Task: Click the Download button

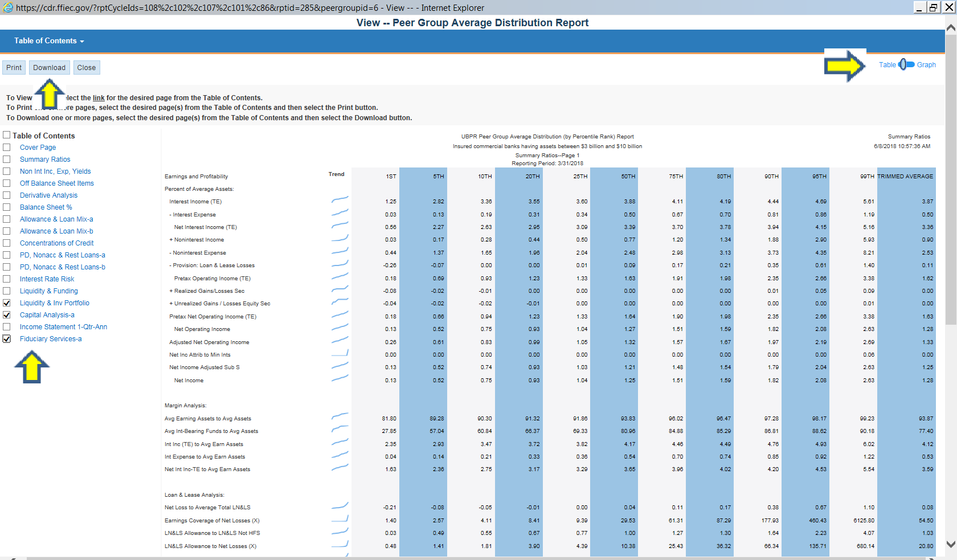Action: point(50,68)
